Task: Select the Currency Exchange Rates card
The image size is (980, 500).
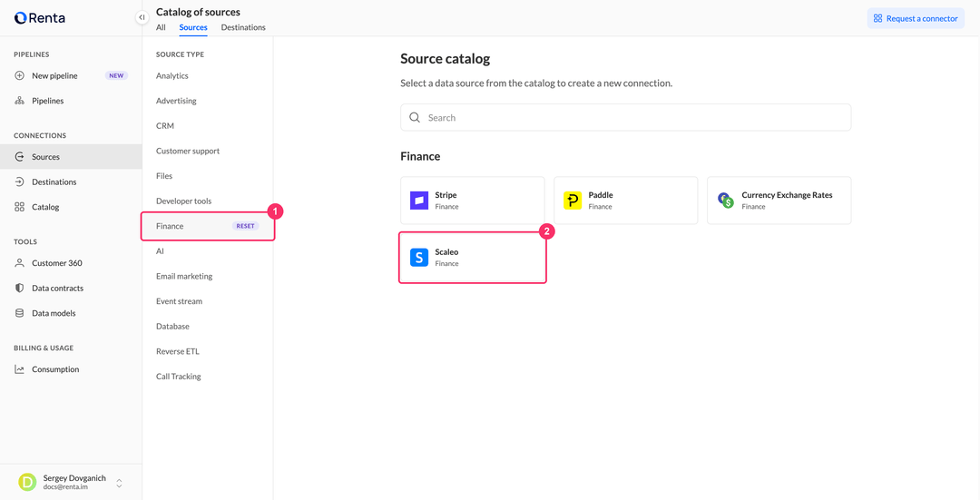Action: pyautogui.click(x=779, y=200)
